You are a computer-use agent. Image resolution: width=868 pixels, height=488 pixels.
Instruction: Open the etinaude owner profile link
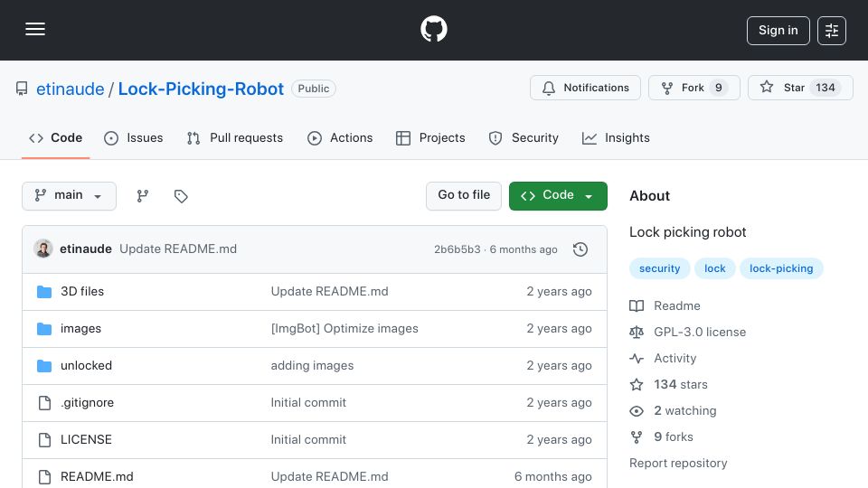70,89
